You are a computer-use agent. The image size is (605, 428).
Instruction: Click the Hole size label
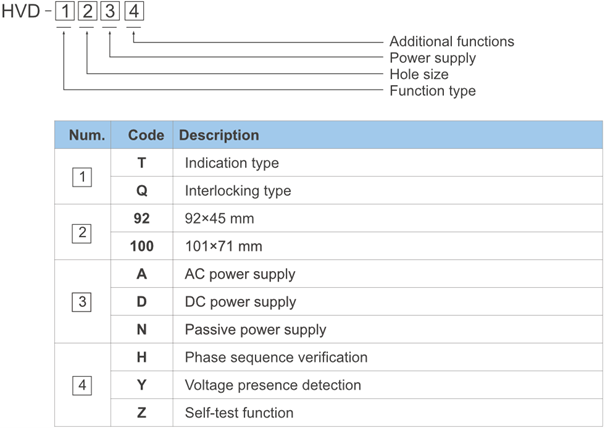point(418,75)
